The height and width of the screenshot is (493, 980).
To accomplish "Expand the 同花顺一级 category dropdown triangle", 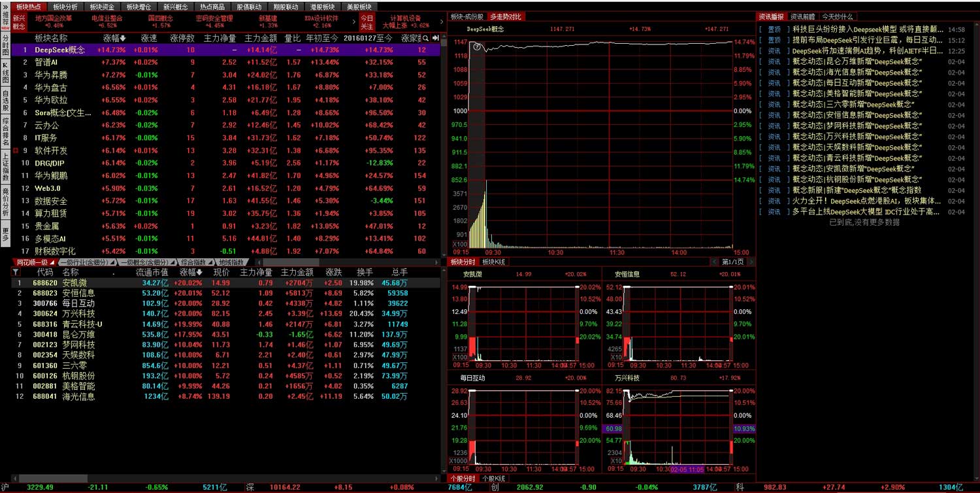I will [x=54, y=262].
